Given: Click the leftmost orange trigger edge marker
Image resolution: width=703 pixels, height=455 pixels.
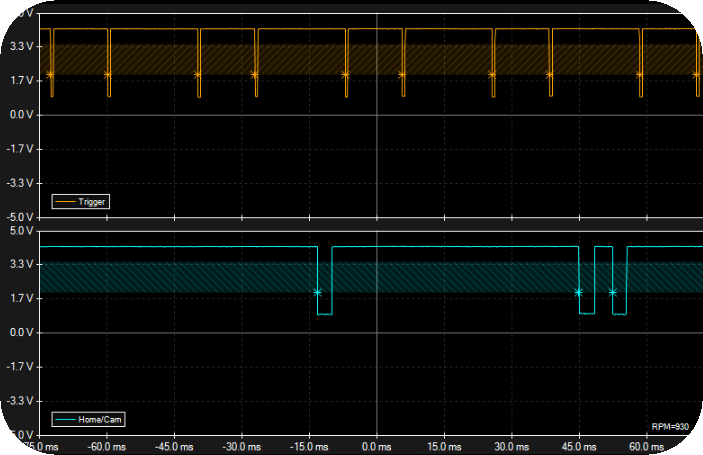Looking at the screenshot, I should tap(50, 74).
